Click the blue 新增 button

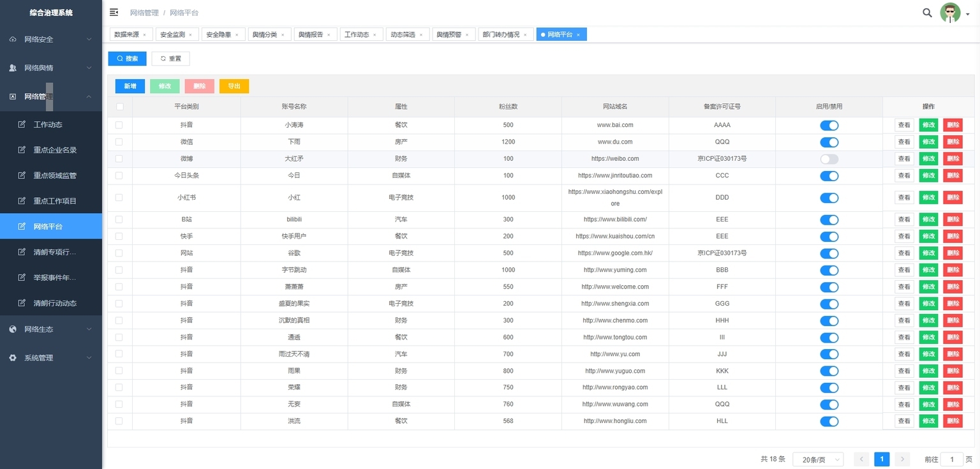(x=130, y=86)
